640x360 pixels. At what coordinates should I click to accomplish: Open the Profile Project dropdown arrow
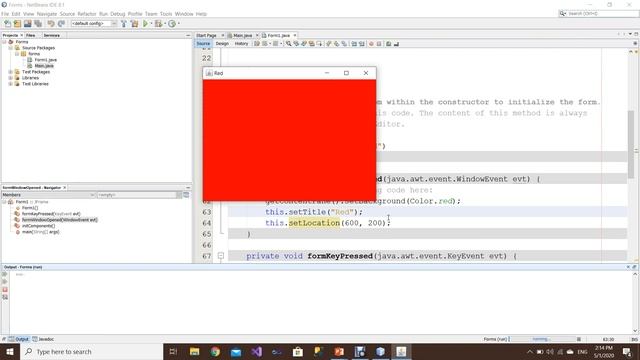point(179,24)
